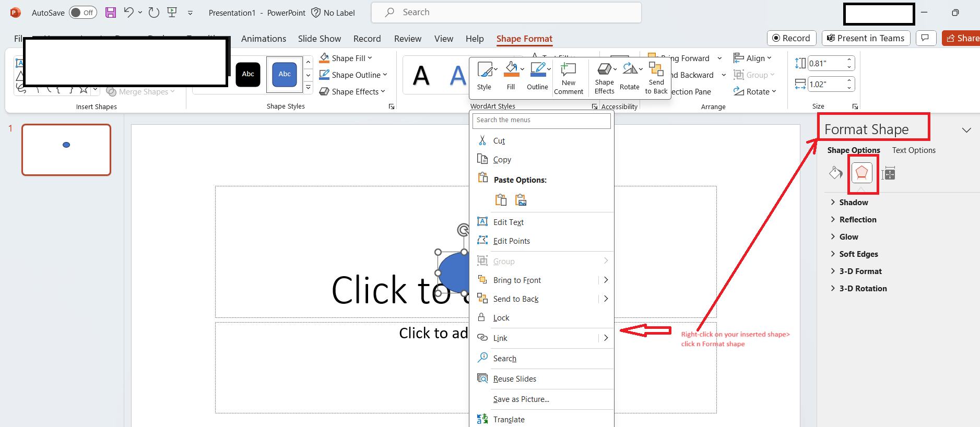Select the blue Abc shape style preset

pyautogui.click(x=285, y=74)
